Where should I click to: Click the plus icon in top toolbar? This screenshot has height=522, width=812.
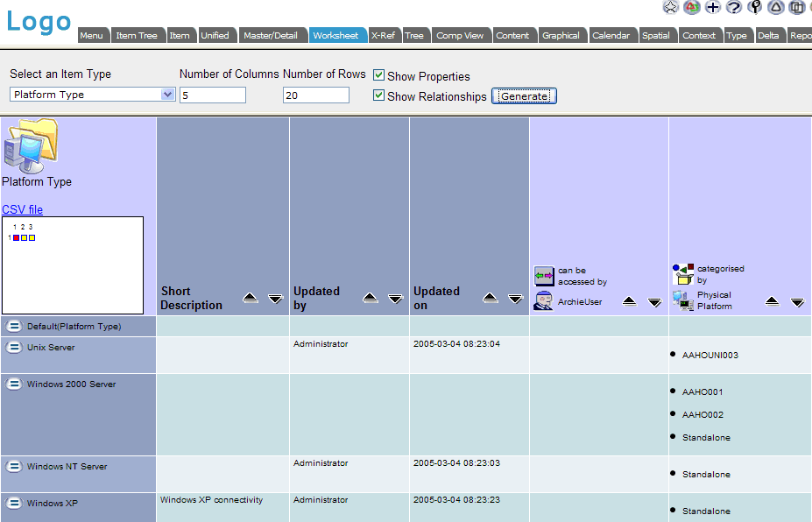click(713, 7)
